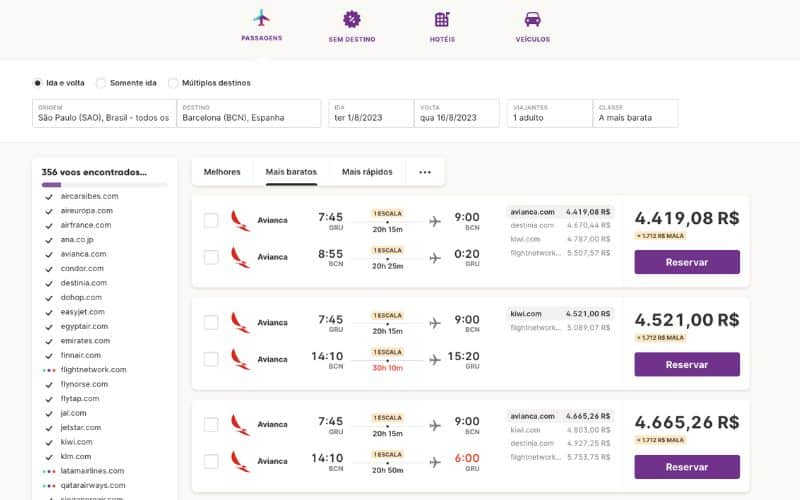Check the 14:10 flight arriving 6:00 box
Screen dimensions: 800x500
click(211, 461)
